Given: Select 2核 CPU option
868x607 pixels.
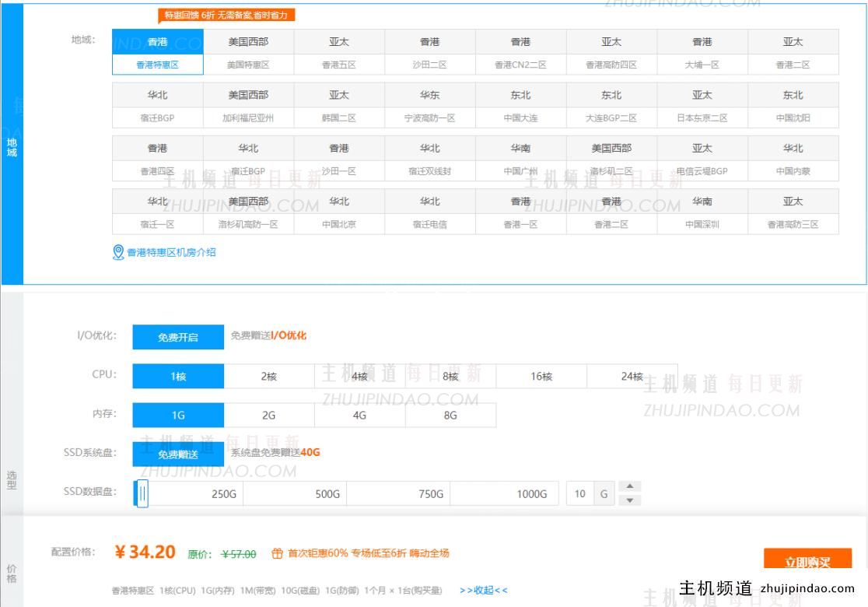Looking at the screenshot, I should coord(269,376).
